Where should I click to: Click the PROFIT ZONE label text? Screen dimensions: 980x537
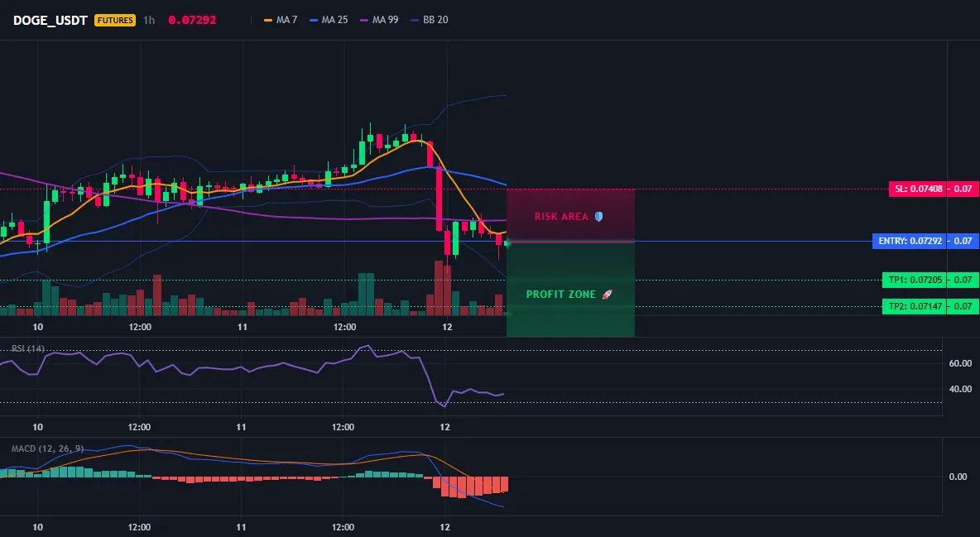(x=561, y=295)
